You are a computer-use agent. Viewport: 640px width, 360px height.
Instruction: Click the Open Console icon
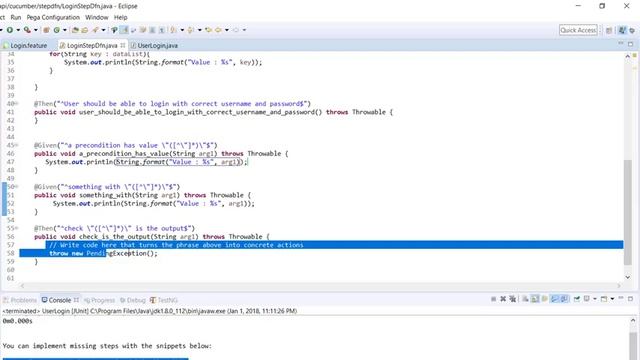[604, 299]
